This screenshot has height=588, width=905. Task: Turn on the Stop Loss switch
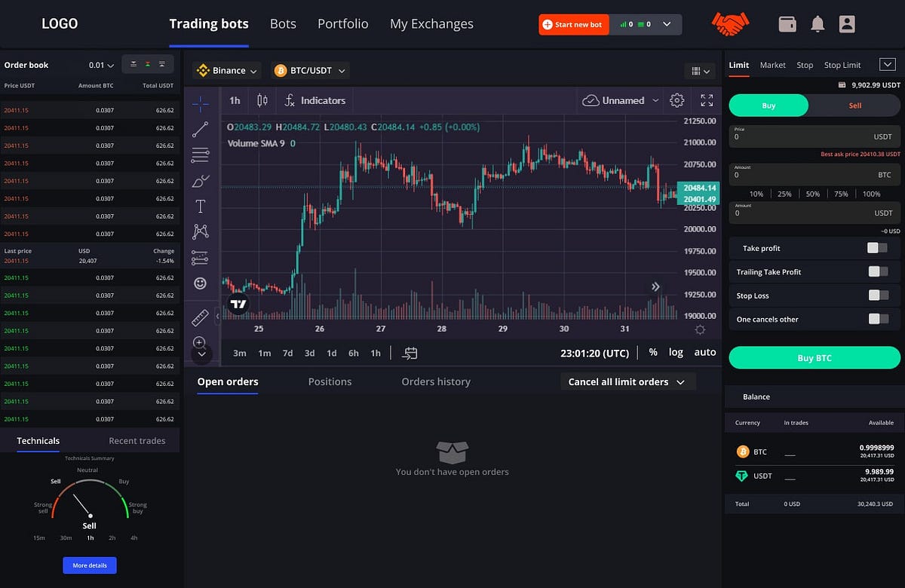tap(877, 296)
